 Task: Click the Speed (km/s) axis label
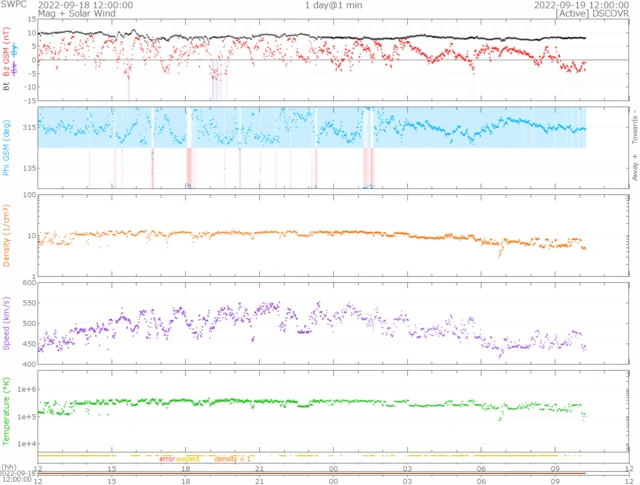coord(7,324)
